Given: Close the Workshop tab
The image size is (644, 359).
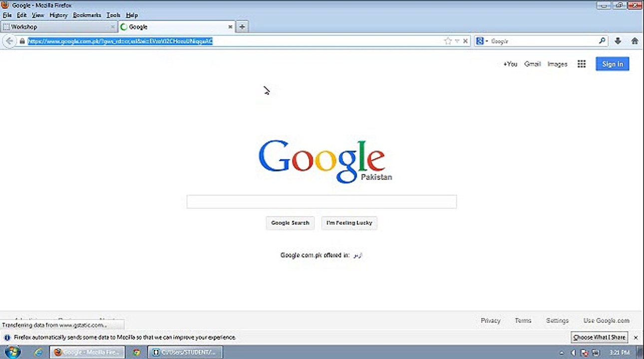Looking at the screenshot, I should click(113, 27).
